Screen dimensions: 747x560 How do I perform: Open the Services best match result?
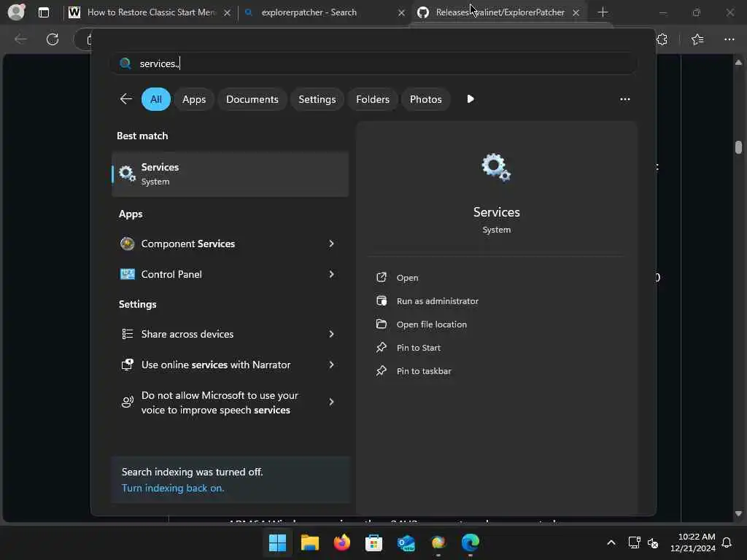(230, 174)
